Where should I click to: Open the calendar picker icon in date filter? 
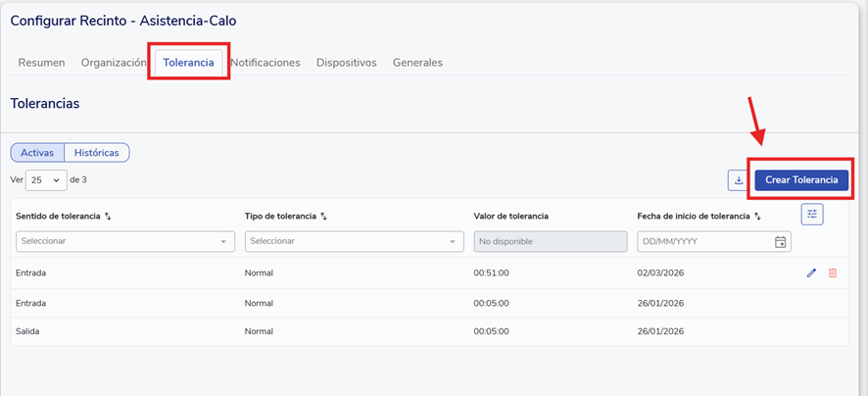click(780, 241)
